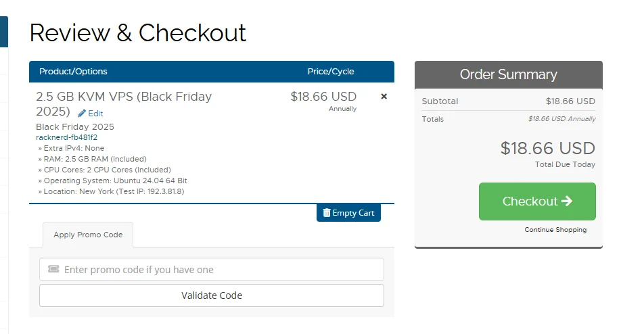Click the Price/Cycle column header

click(x=331, y=72)
